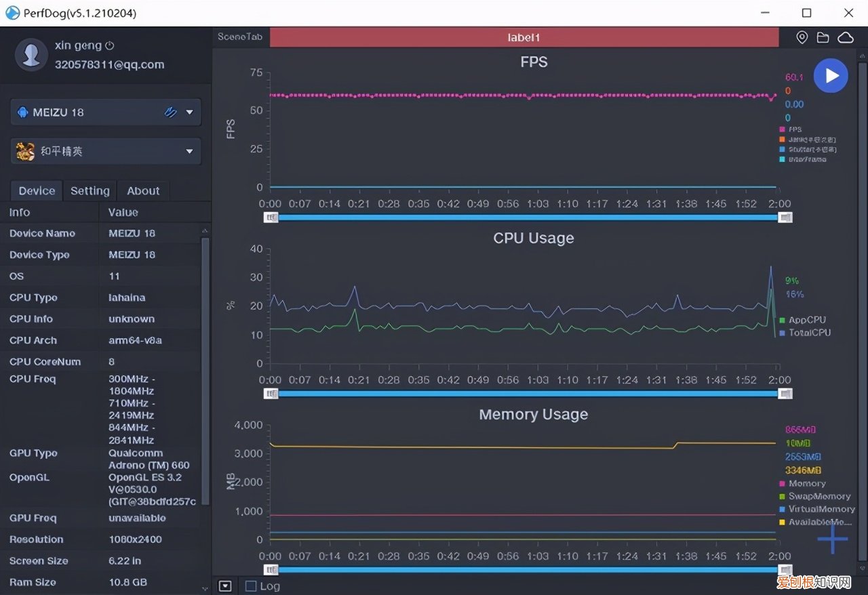Viewport: 868px width, 595px height.
Task: Click the FPS chart right range slider handle
Action: [x=785, y=218]
